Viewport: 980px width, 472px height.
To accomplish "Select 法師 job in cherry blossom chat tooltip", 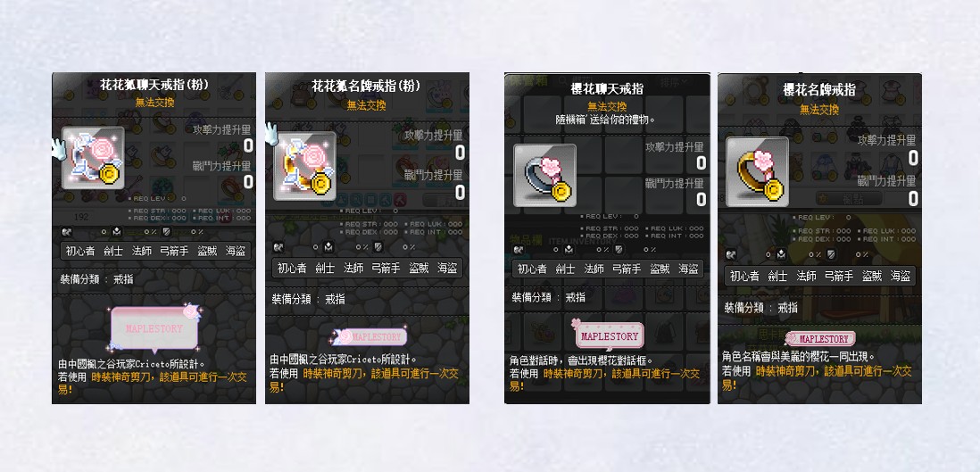I will (x=594, y=269).
